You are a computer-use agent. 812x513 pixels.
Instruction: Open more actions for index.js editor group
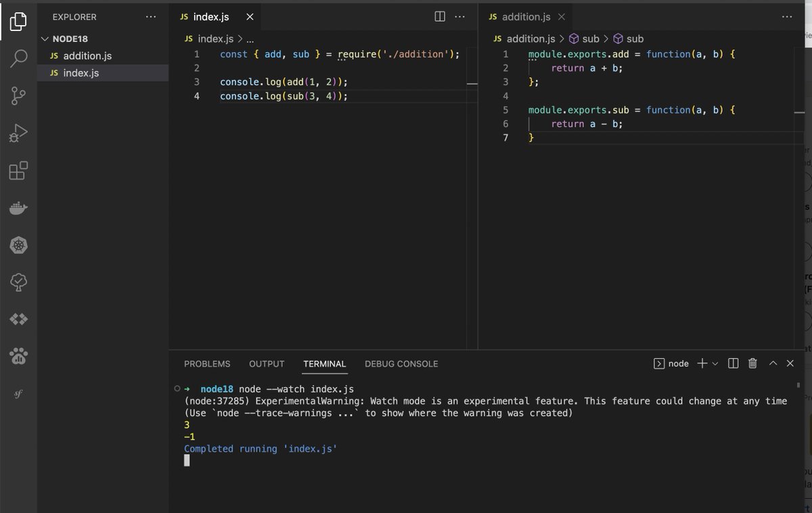pyautogui.click(x=459, y=17)
